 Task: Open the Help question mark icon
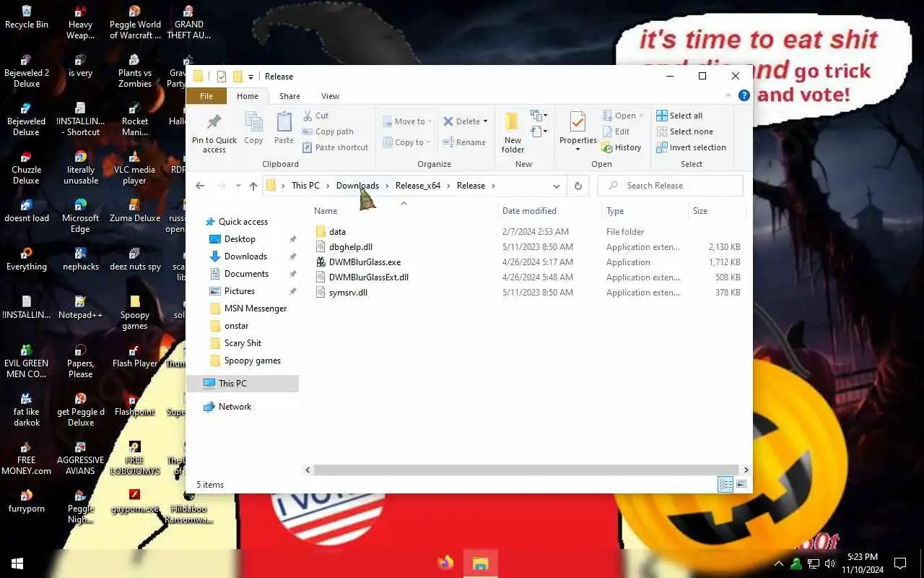click(744, 95)
